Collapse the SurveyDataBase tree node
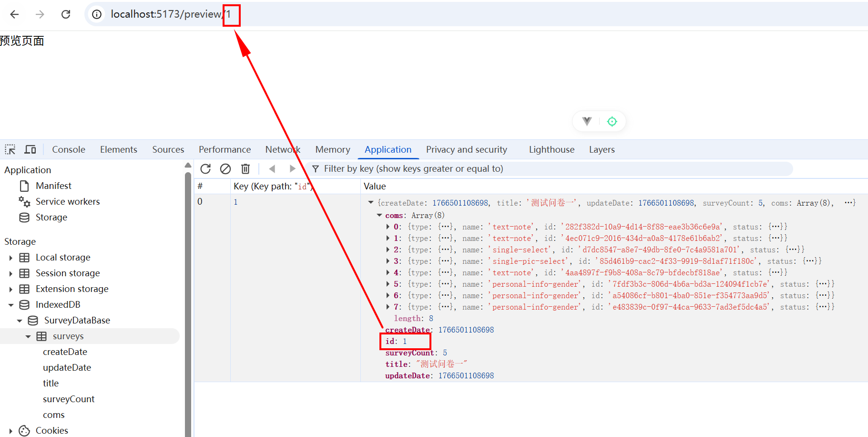The image size is (868, 437). pyautogui.click(x=19, y=321)
